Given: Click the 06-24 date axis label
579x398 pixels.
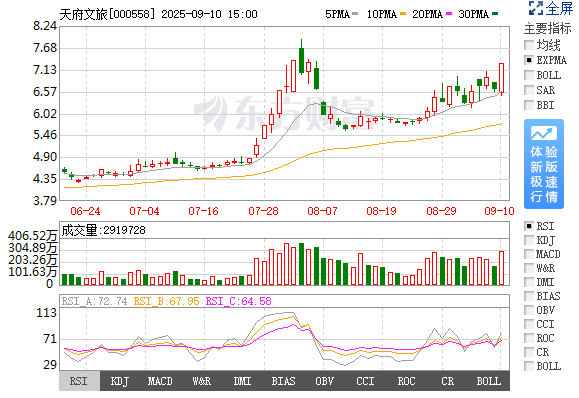Looking at the screenshot, I should [85, 211].
